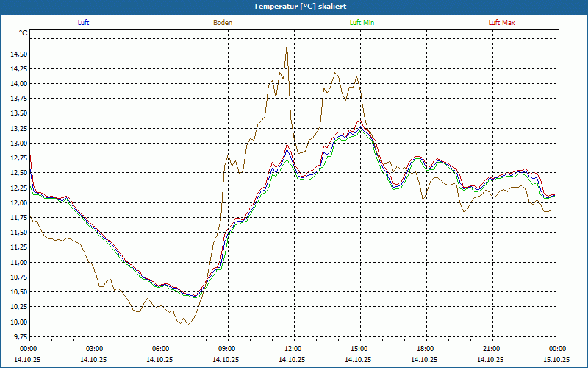Select the 10,00 y-axis tick label

pos(19,322)
